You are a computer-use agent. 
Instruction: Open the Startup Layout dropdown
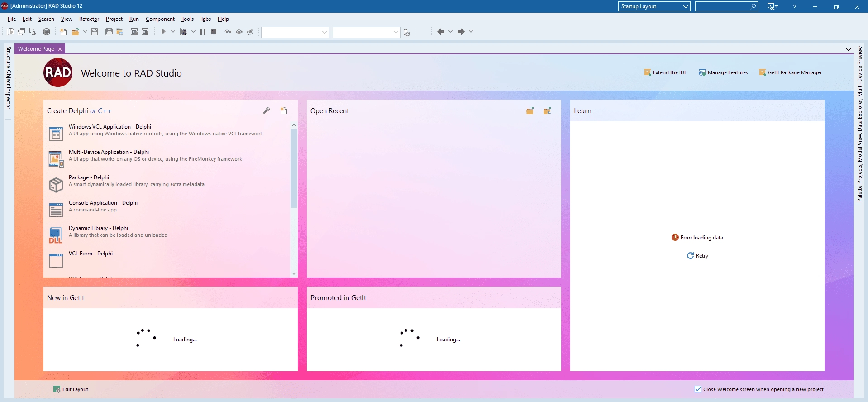[654, 6]
